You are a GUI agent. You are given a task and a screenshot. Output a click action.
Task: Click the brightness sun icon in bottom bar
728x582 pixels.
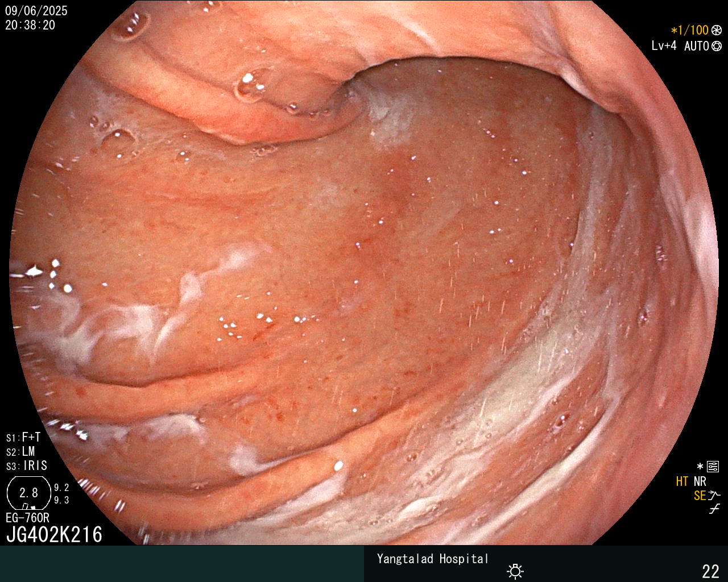point(515,571)
